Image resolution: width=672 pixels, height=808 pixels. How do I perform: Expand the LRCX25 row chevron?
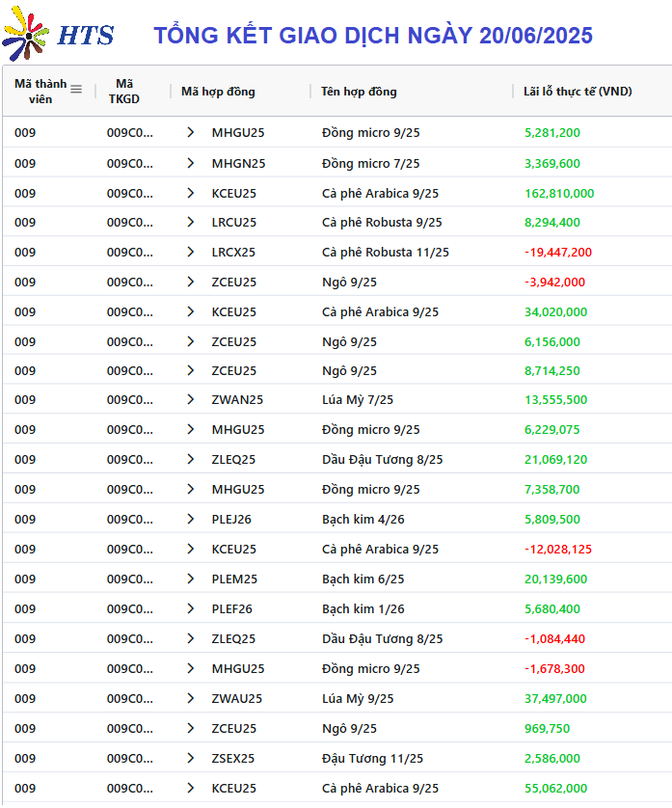(x=191, y=252)
